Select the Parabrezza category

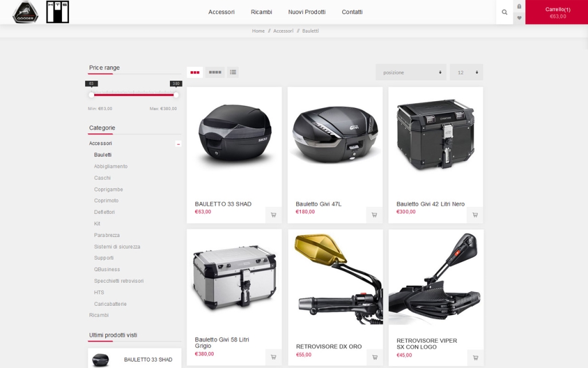pyautogui.click(x=107, y=235)
